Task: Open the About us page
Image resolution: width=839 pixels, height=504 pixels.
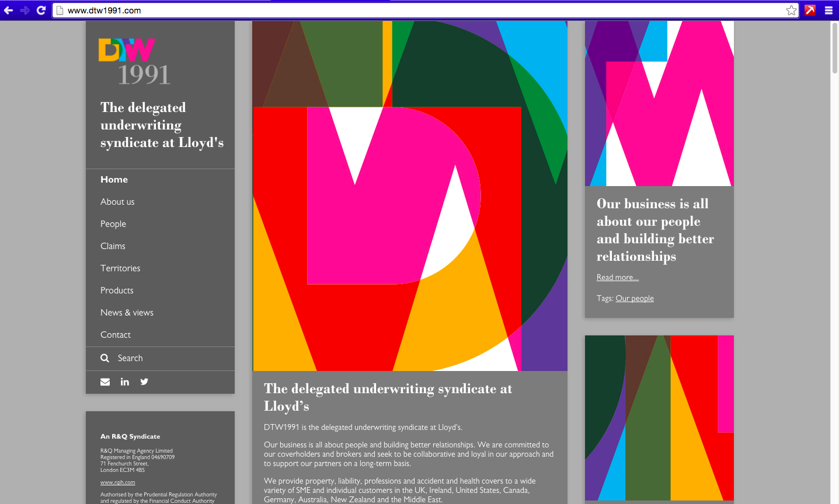Action: [x=117, y=202]
